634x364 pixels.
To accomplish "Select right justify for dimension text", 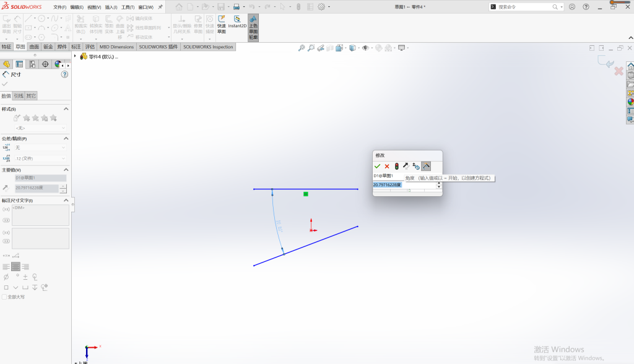I will [x=25, y=267].
